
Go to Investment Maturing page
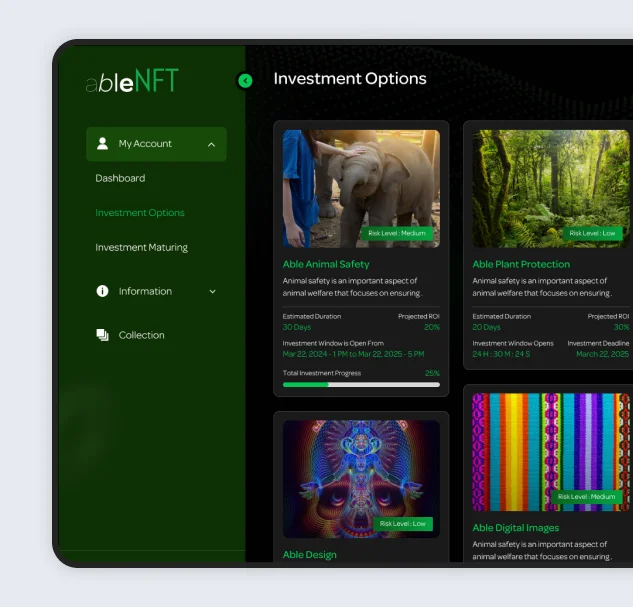[x=141, y=247]
